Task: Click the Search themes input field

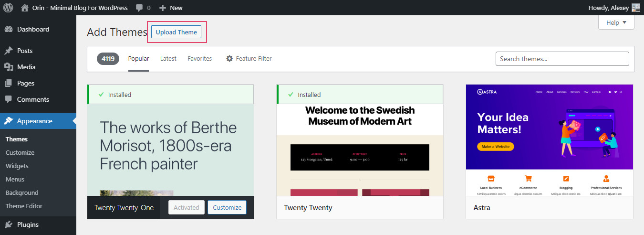Action: pyautogui.click(x=562, y=59)
